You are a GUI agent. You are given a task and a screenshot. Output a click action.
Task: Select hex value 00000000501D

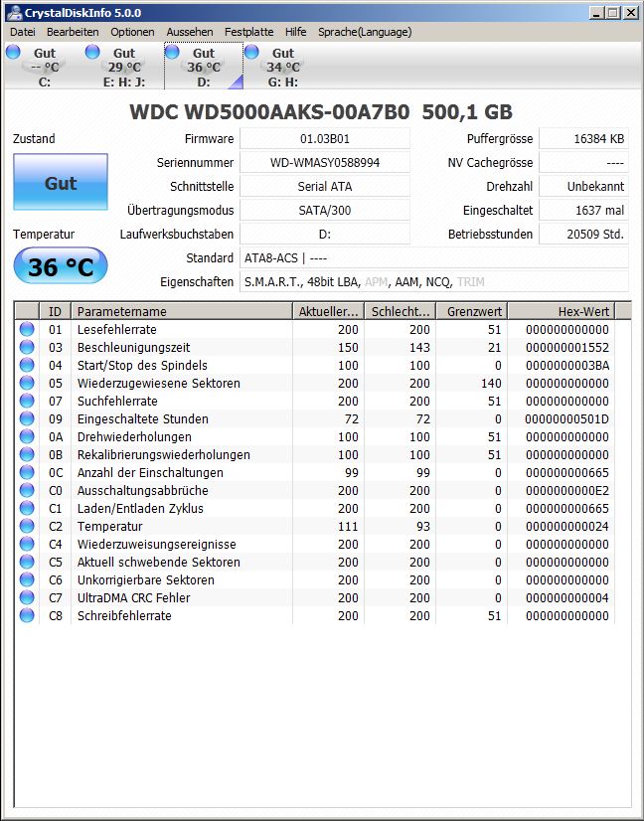[567, 418]
